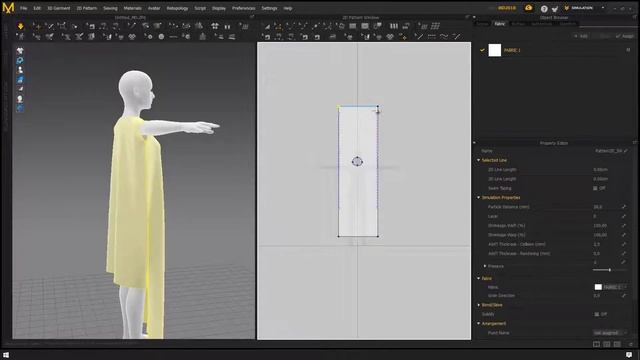
Task: Collapse the Simulation Properties section
Action: tap(479, 198)
